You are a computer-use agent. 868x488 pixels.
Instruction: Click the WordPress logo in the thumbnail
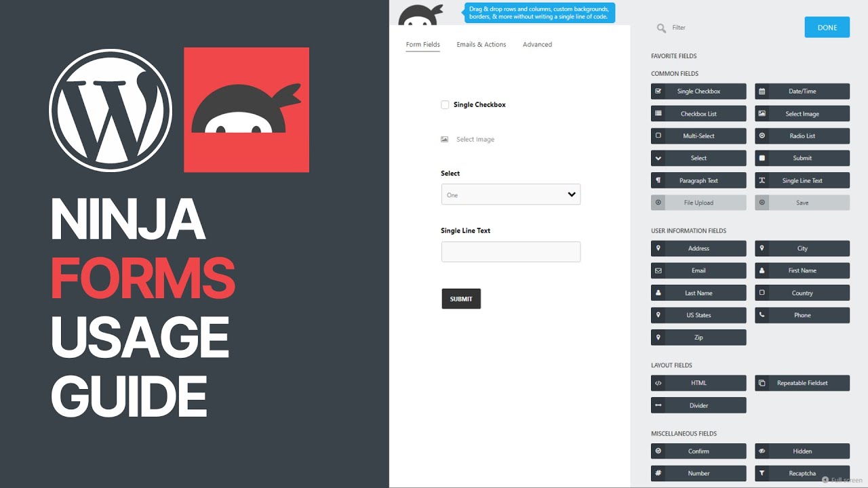click(x=111, y=110)
